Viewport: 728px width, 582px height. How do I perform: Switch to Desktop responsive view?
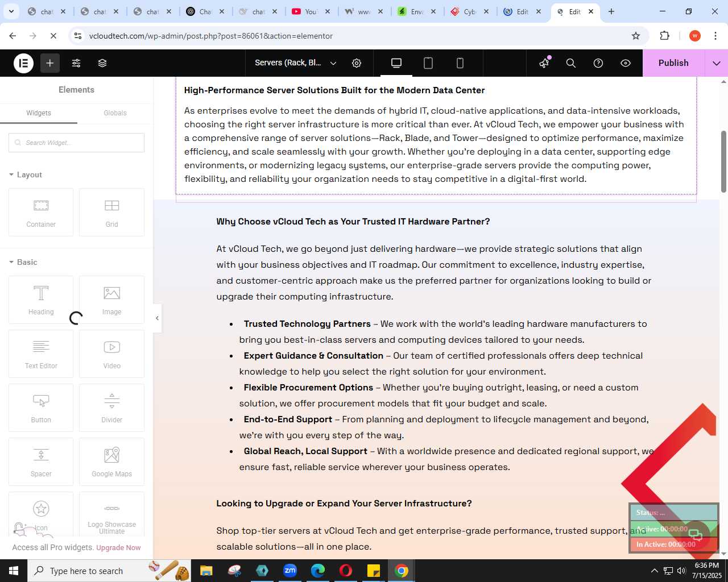396,63
